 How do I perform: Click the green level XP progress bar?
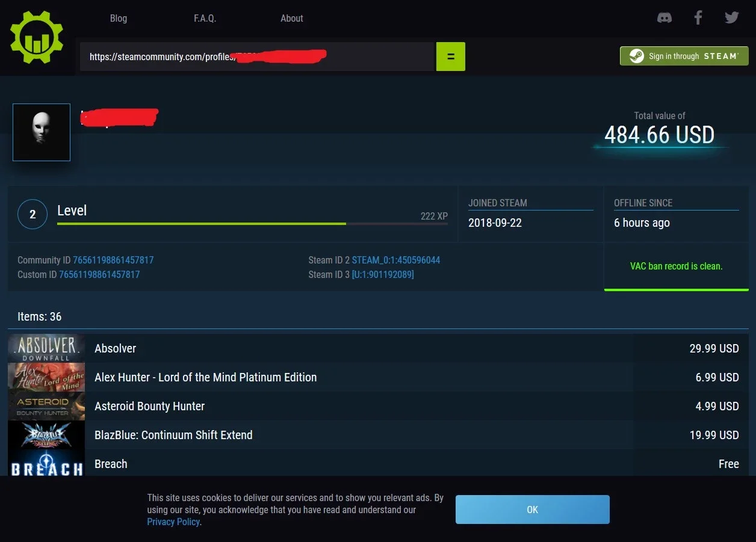[252, 224]
